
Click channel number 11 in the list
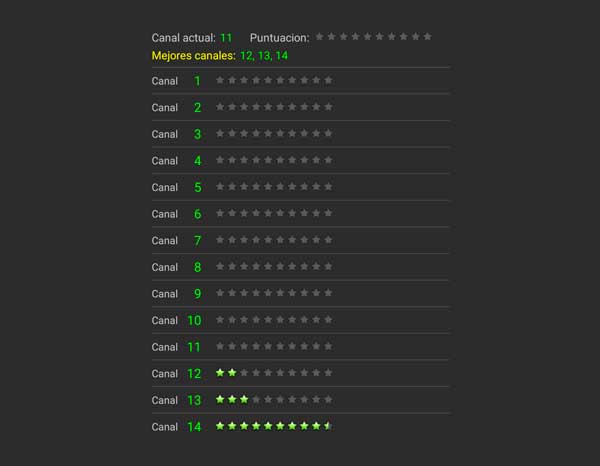coord(194,347)
